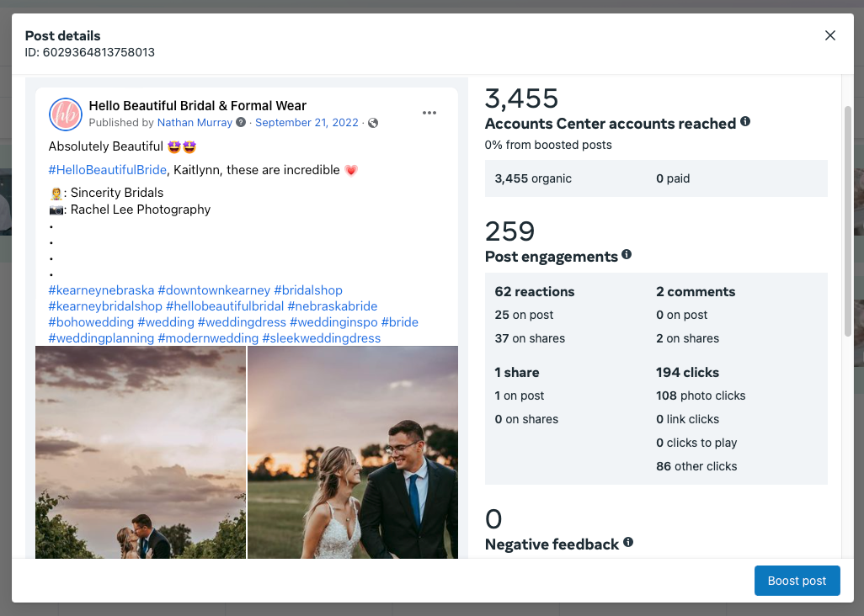This screenshot has width=864, height=616.
Task: Click the '108 photo clicks' value
Action: click(x=701, y=396)
